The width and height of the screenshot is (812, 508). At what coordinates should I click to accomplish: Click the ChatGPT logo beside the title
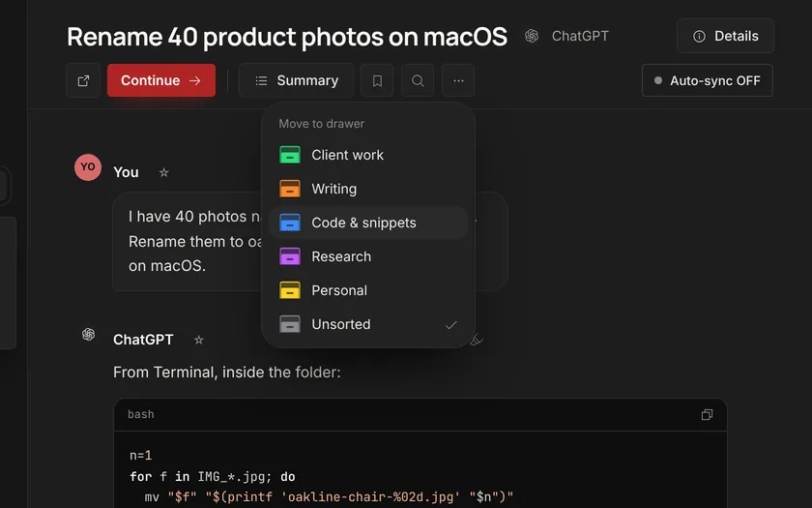coord(532,36)
